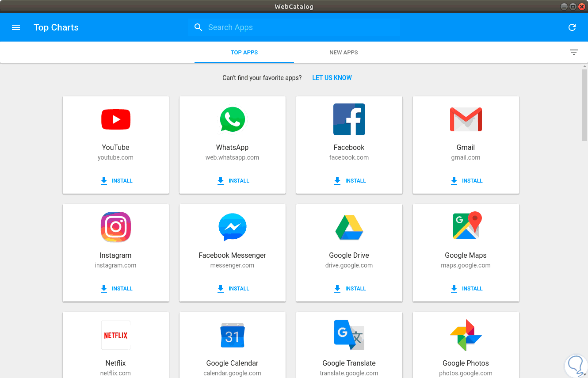Install the Instagram app
Screen dimensions: 588x378
[x=116, y=289]
